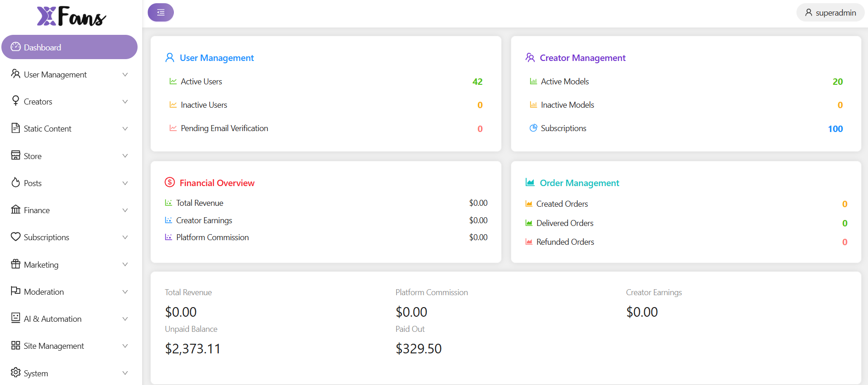
Task: Click the Posts flame icon
Action: point(16,182)
